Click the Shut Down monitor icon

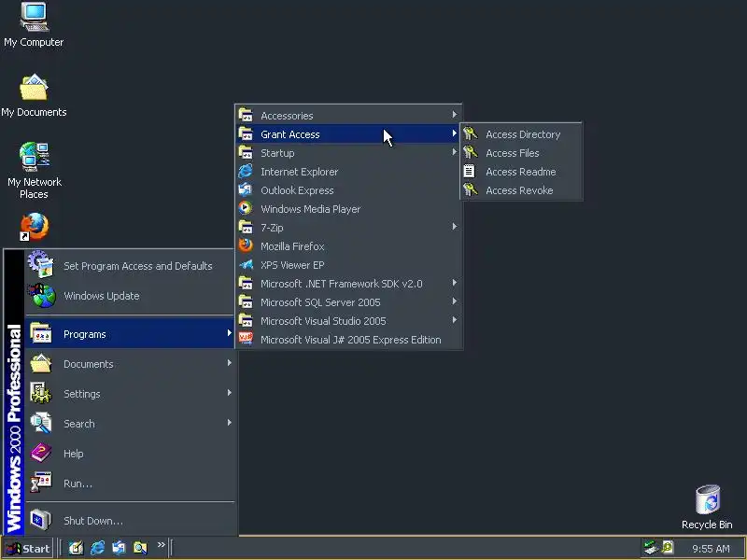click(x=41, y=520)
